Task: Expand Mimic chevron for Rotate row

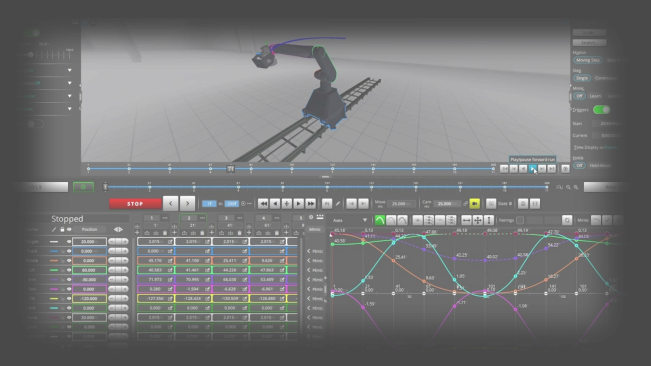Action: pos(309,261)
